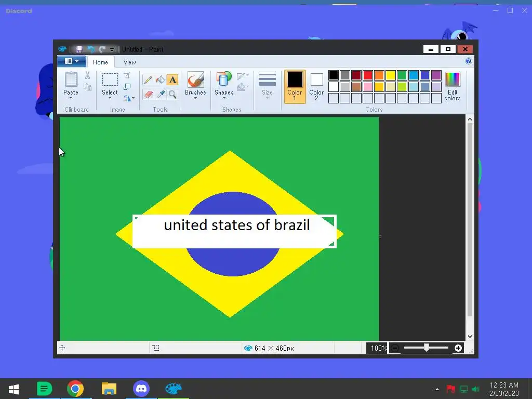
Task: Open the Size line thickness dropdown
Action: click(x=268, y=85)
